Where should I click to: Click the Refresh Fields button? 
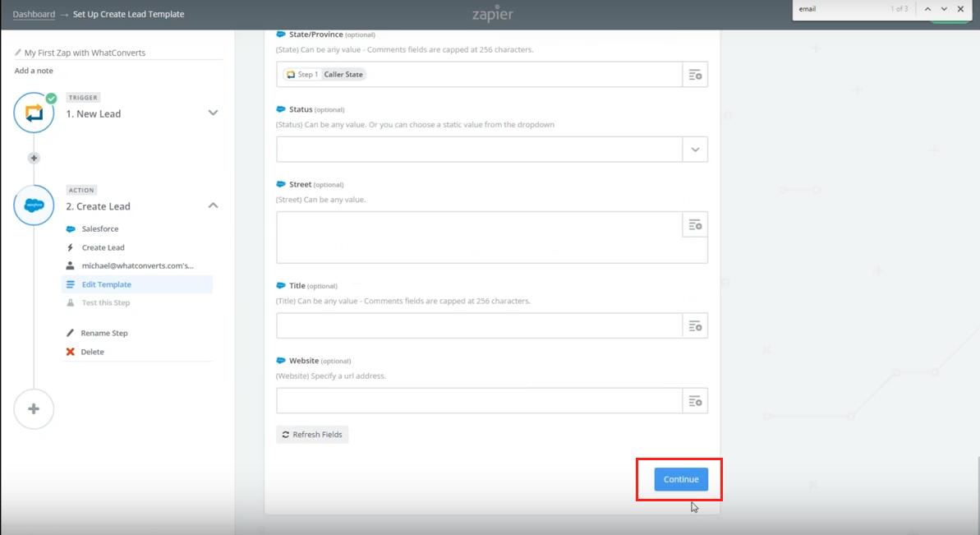point(312,435)
